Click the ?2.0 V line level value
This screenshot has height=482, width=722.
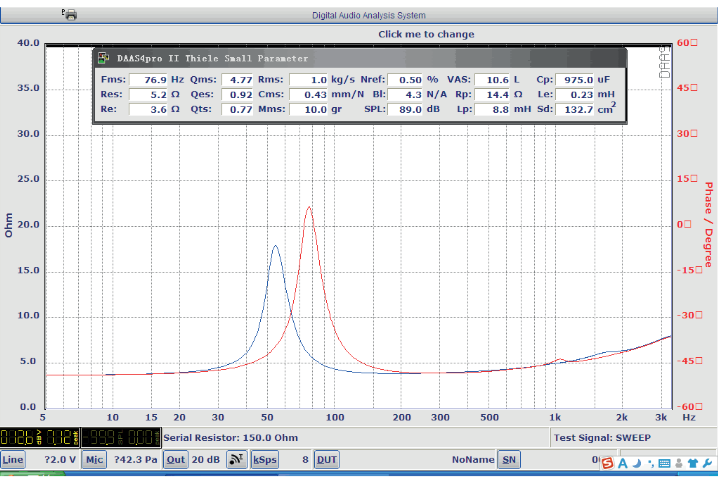tap(60, 459)
